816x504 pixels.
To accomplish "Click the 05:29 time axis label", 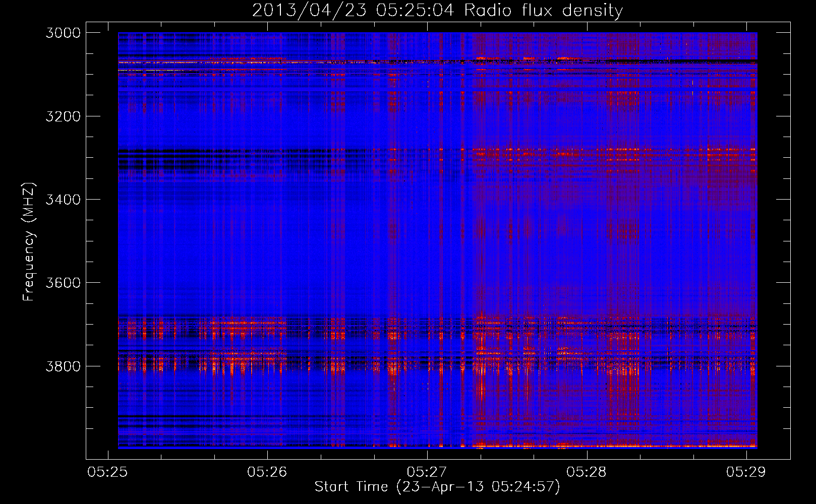I will point(746,472).
